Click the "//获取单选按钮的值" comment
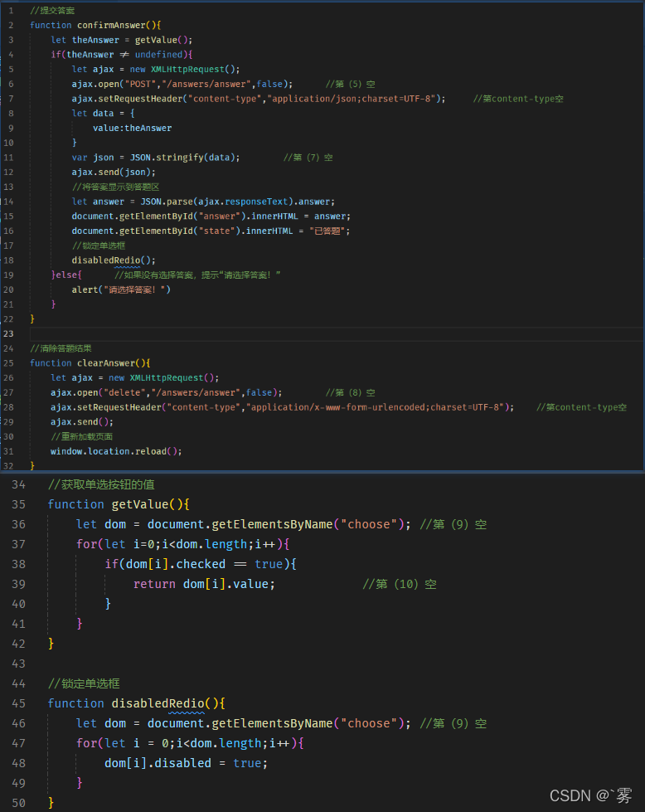 pos(101,484)
